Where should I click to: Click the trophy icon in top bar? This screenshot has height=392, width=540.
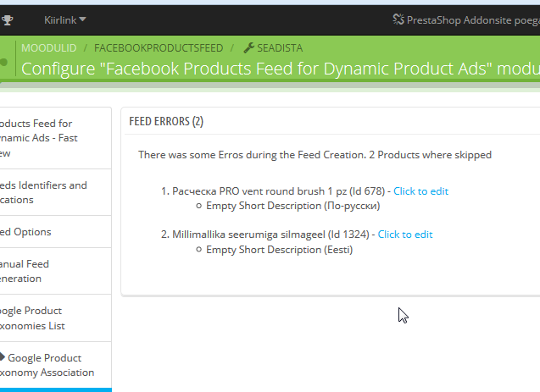pos(8,19)
